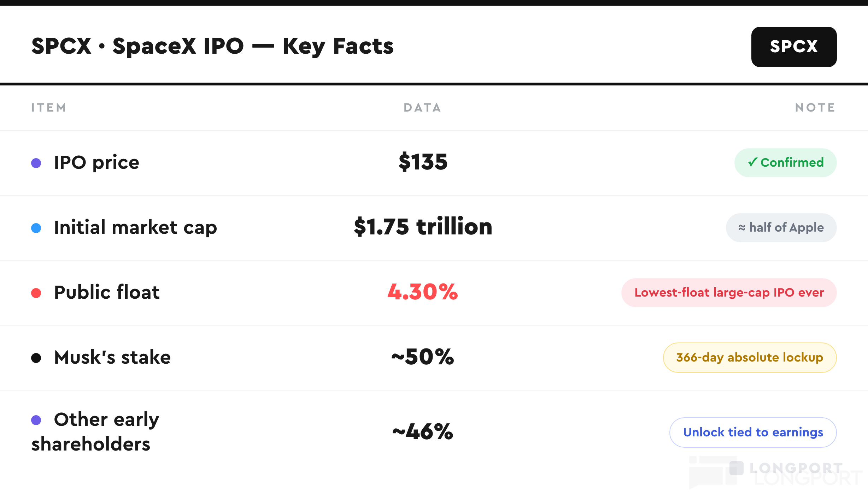
Task: Click the 'Lowest-float large-cap IPO ever' tag
Action: click(729, 292)
